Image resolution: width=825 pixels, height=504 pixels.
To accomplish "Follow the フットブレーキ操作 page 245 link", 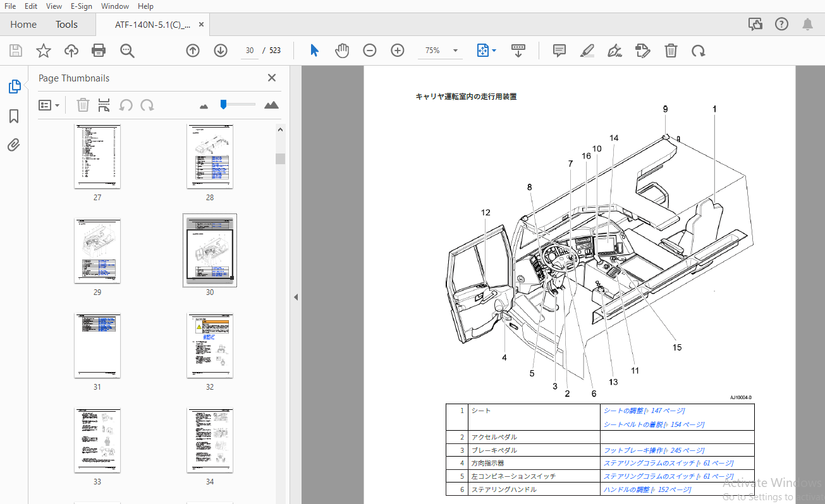I will coord(654,450).
